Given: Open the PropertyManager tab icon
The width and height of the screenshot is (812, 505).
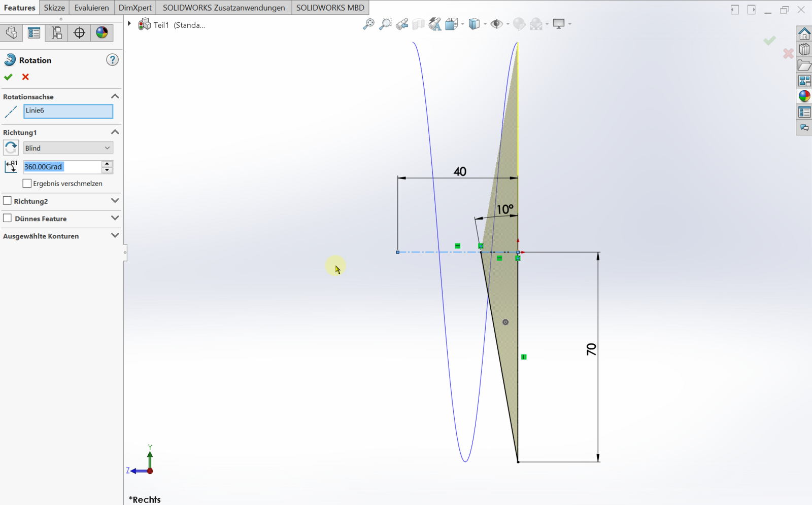Looking at the screenshot, I should pos(34,33).
